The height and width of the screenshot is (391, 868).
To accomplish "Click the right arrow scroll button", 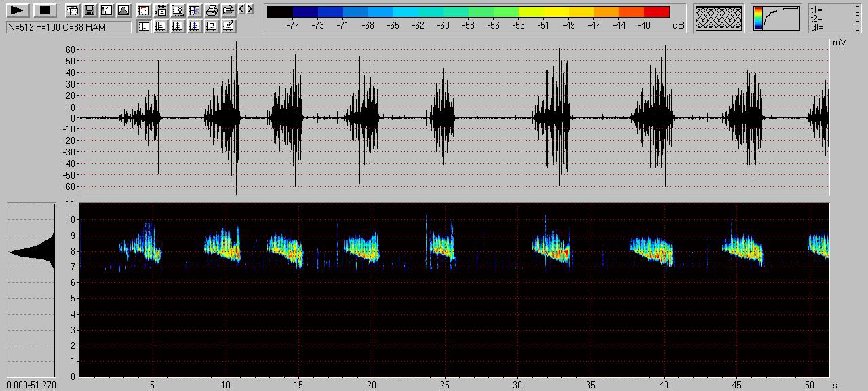I will [250, 10].
